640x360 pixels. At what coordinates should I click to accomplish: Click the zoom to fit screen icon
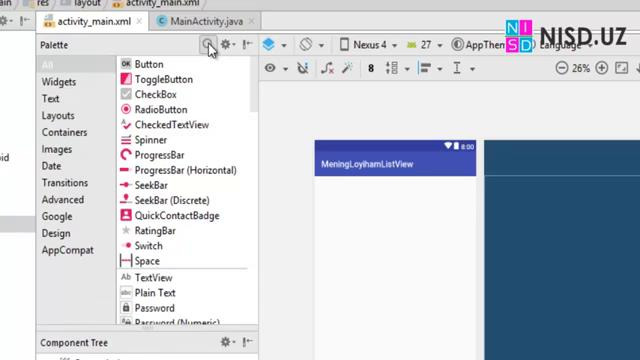(621, 68)
